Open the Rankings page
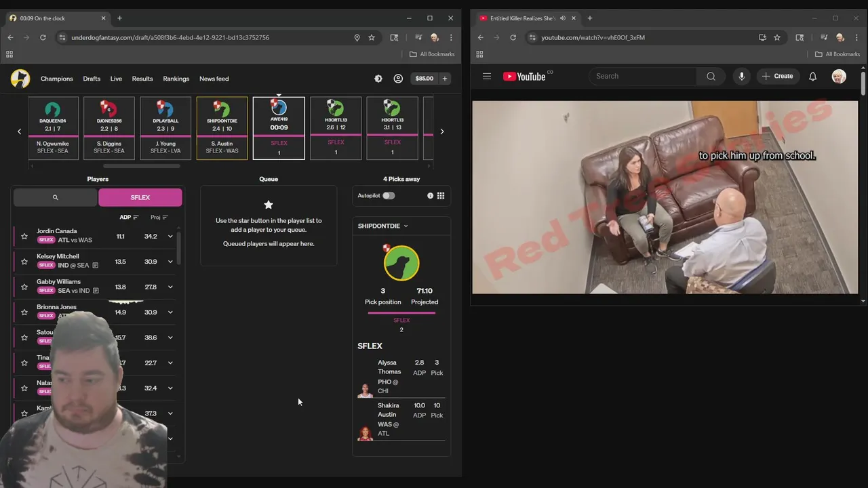This screenshot has height=488, width=868. (x=176, y=79)
